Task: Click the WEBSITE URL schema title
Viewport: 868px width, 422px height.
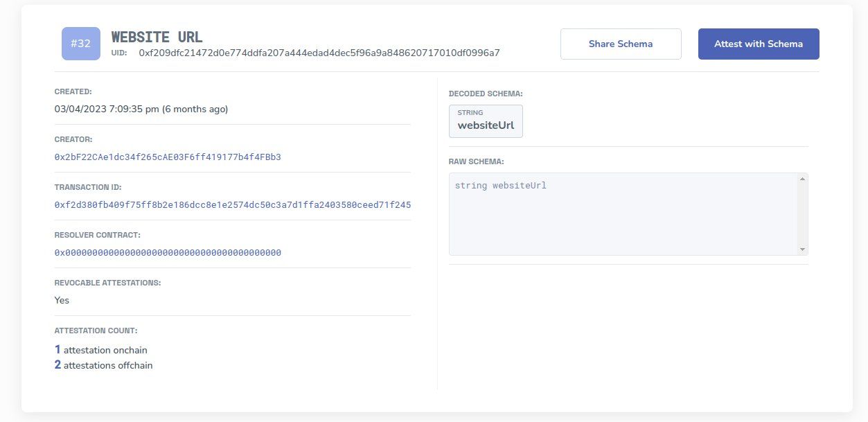Action: [x=157, y=37]
